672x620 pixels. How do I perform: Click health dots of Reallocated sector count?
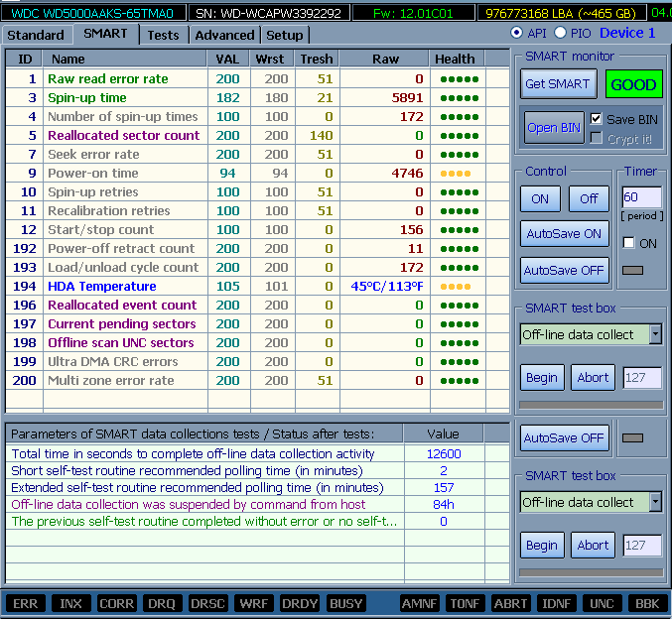tap(459, 136)
